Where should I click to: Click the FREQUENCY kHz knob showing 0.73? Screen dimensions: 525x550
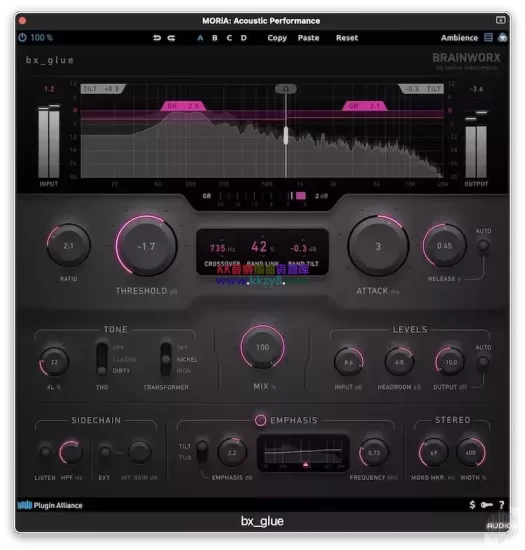tap(374, 452)
